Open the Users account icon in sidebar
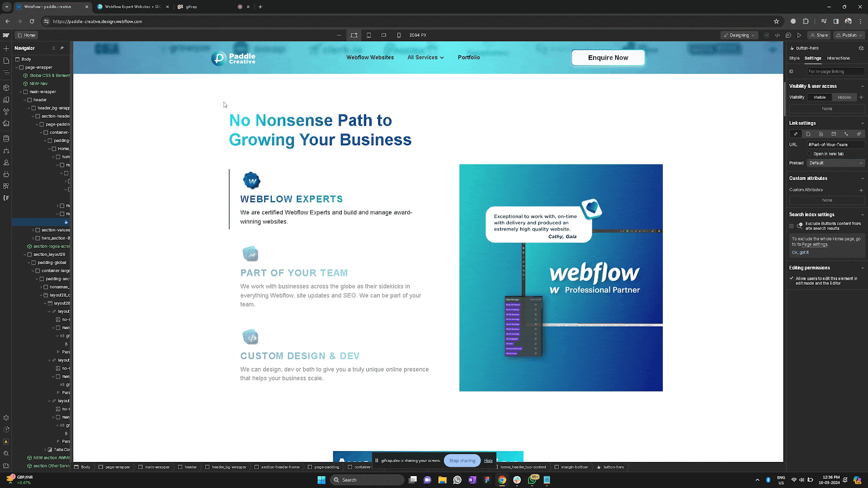The width and height of the screenshot is (868, 488). pos(6,163)
